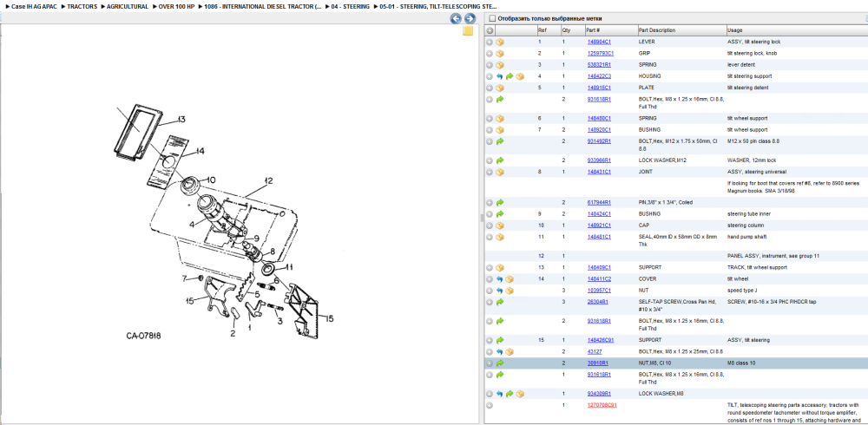Image resolution: width=868 pixels, height=425 pixels.
Task: Click the box icon in the SEAL row
Action: pos(500,237)
